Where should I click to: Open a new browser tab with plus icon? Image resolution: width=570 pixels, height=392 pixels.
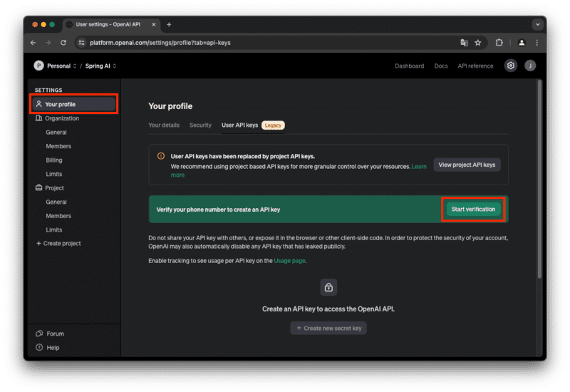pos(169,24)
